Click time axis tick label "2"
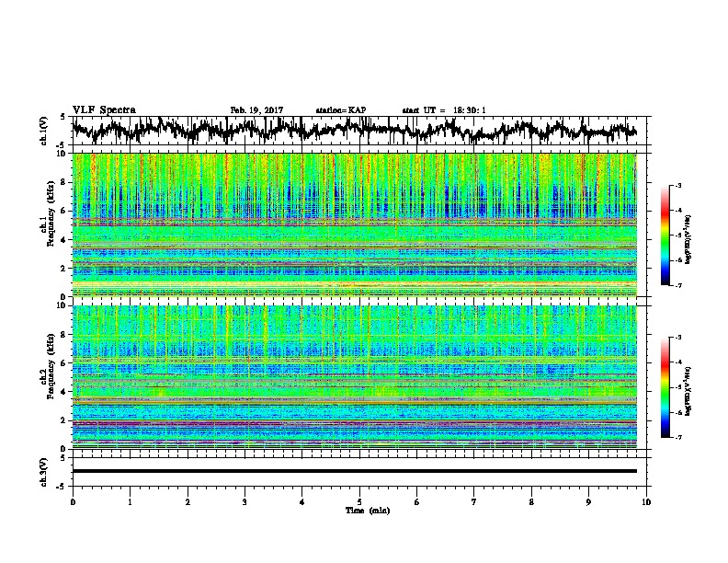The width and height of the screenshot is (728, 563). (x=188, y=502)
